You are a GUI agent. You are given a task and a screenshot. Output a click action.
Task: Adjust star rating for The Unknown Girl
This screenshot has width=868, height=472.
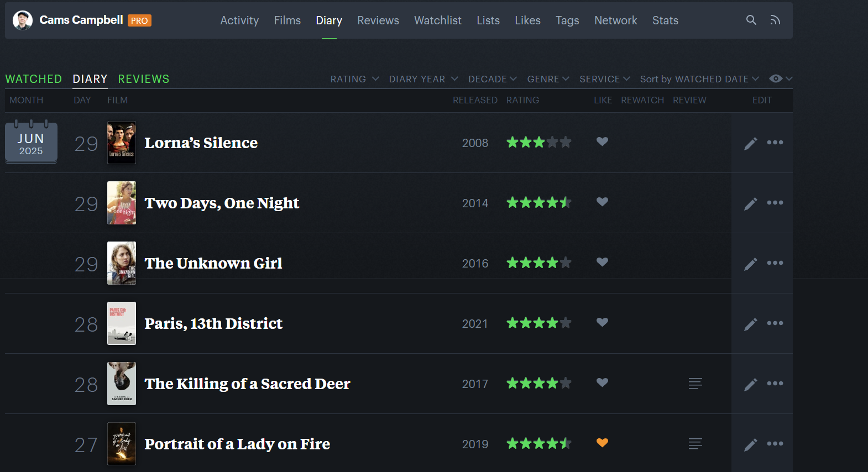click(538, 263)
